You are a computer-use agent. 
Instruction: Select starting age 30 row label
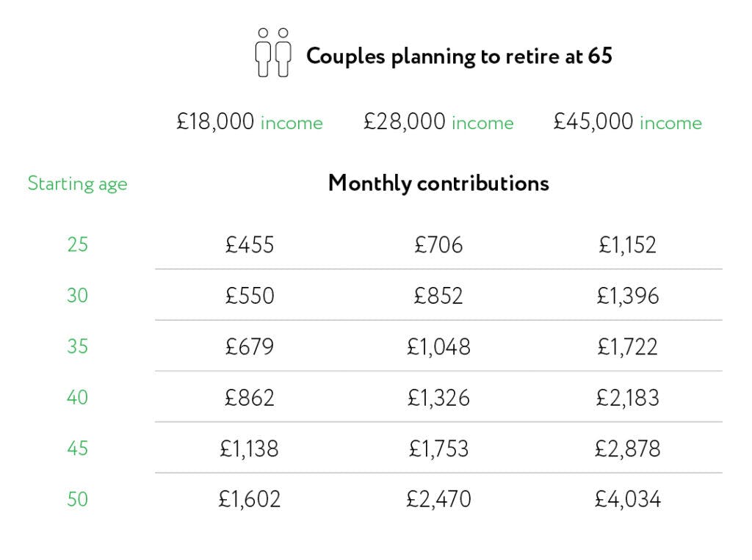[x=78, y=295]
